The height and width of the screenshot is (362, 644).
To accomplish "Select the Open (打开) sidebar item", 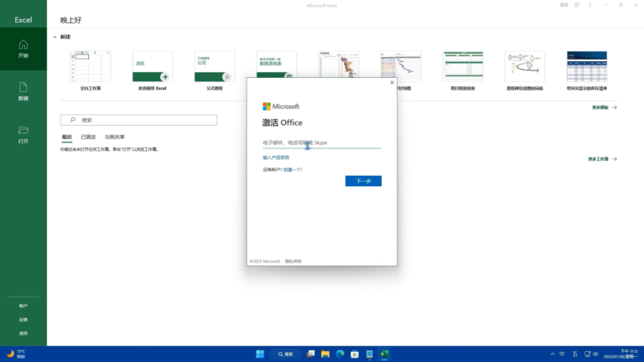I will pyautogui.click(x=23, y=135).
